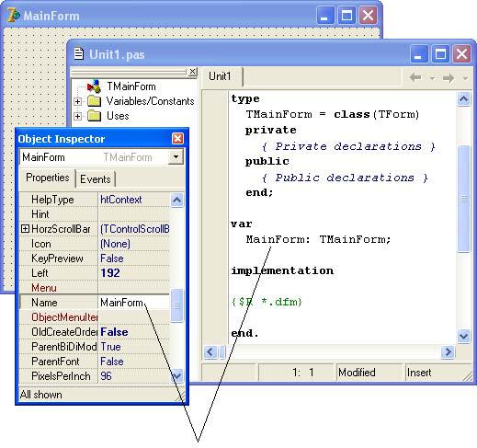Click the Hint property value field
Viewport: 477px width, 448px height.
(133, 214)
